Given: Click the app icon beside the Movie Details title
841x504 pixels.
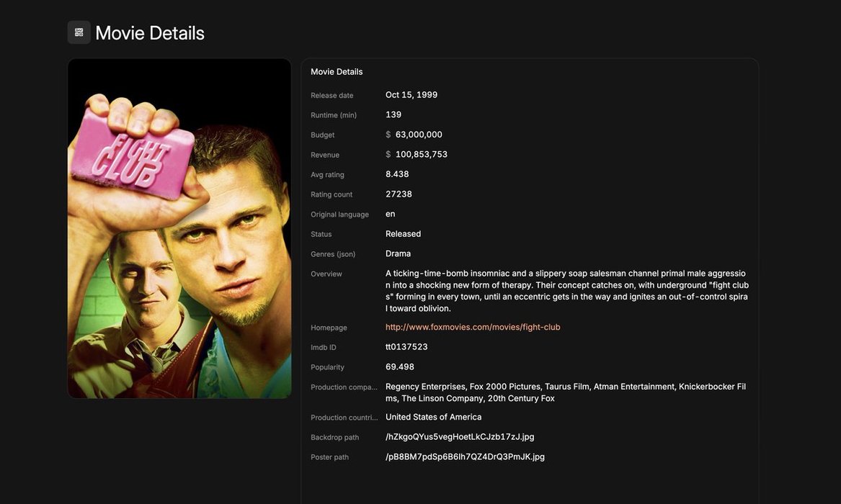Looking at the screenshot, I should coord(79,32).
